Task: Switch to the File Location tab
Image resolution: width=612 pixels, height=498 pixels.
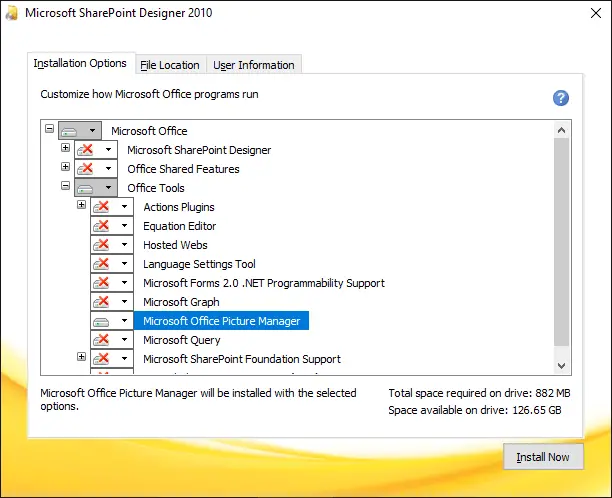Action: [x=170, y=65]
